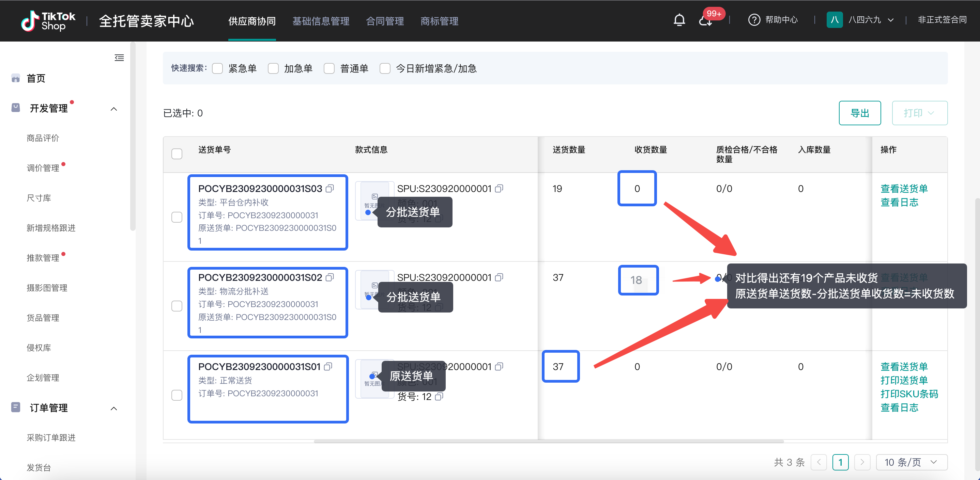Click 查看日志 for the S01 row
This screenshot has height=480, width=980.
click(899, 407)
